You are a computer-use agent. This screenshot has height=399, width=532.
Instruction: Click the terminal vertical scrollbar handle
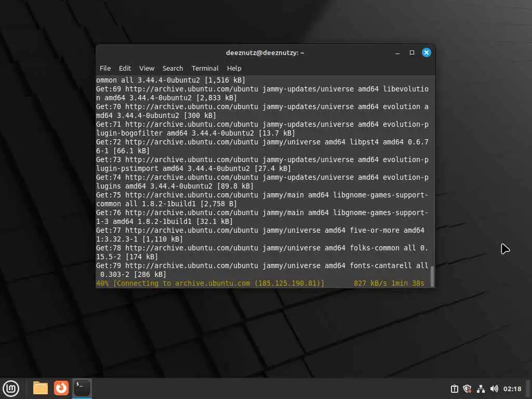432,276
